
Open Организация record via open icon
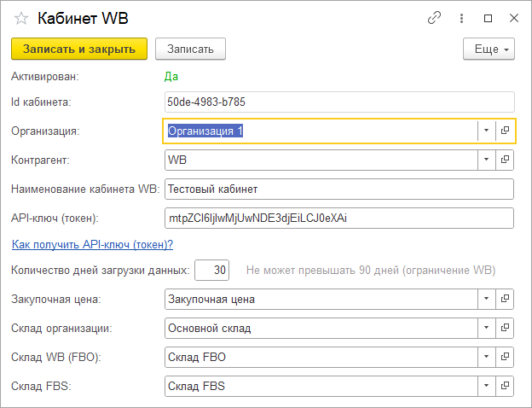click(x=505, y=131)
